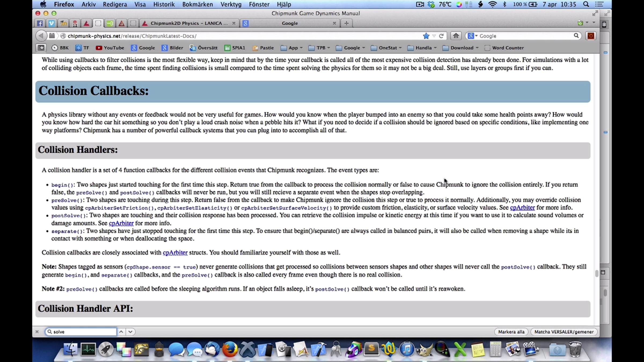
Task: Click the bookmark star in address bar
Action: (426, 36)
